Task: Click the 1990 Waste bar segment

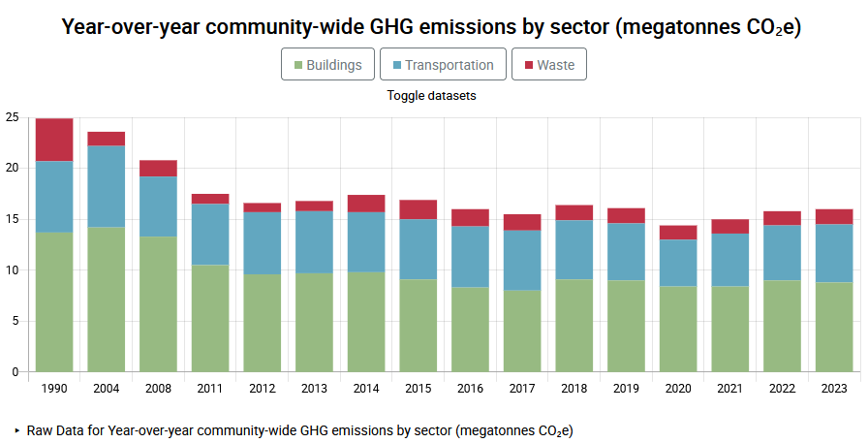Action: 54,140
